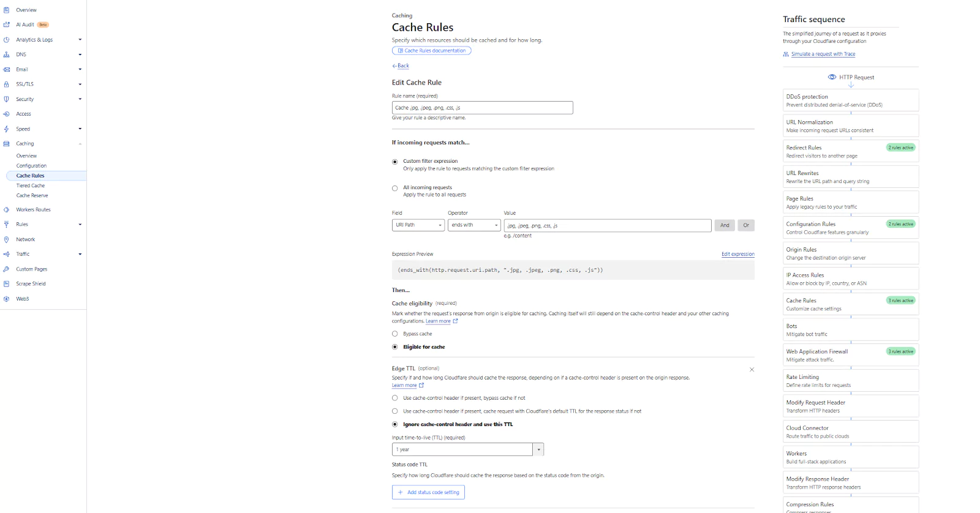Expand the Email menu arrow
This screenshot has height=513, width=980.
click(x=80, y=69)
